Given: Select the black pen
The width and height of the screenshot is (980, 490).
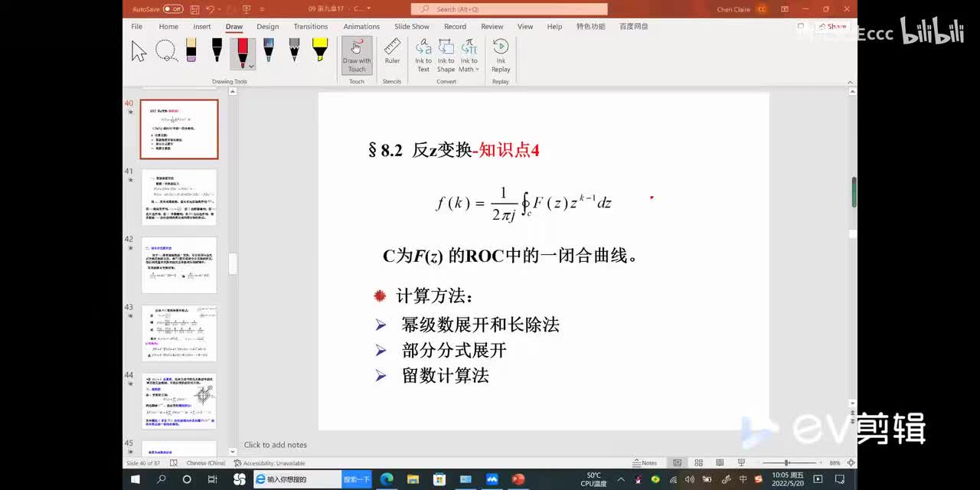Looking at the screenshot, I should [x=217, y=51].
